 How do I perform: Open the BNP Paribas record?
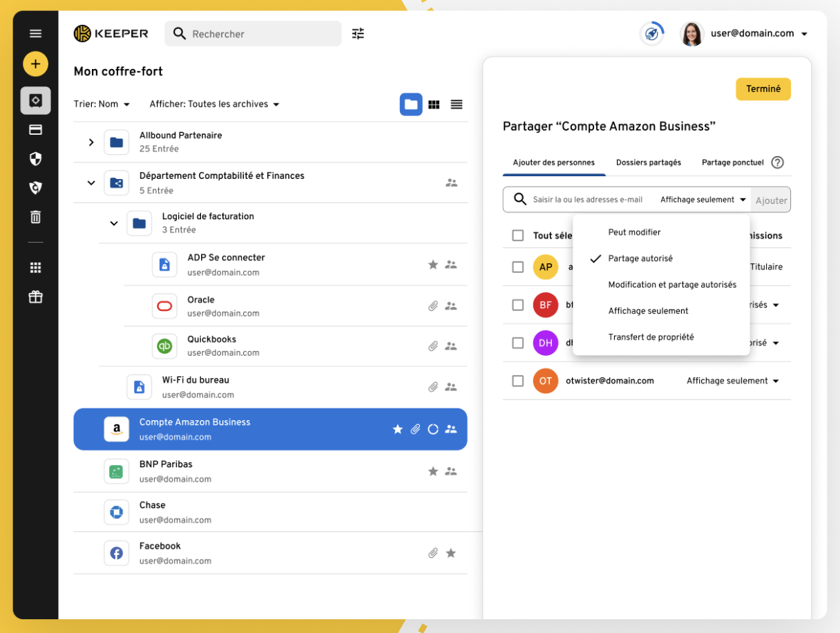pyautogui.click(x=271, y=471)
